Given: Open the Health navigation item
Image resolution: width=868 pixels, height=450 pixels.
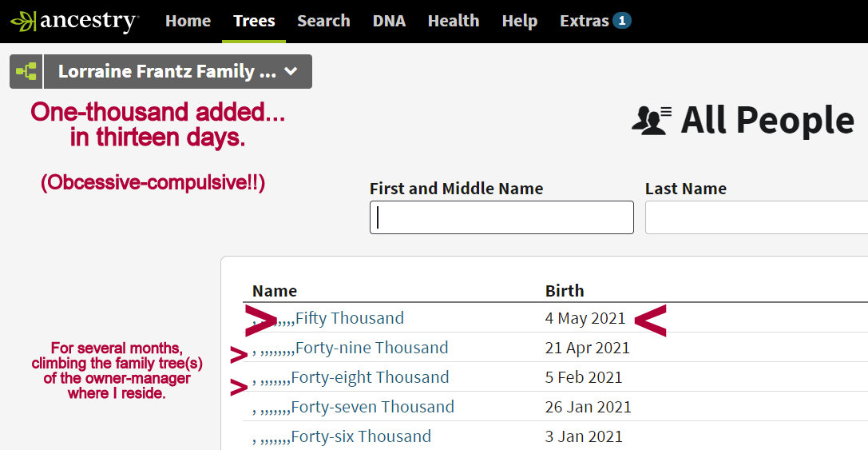Looking at the screenshot, I should (x=454, y=21).
